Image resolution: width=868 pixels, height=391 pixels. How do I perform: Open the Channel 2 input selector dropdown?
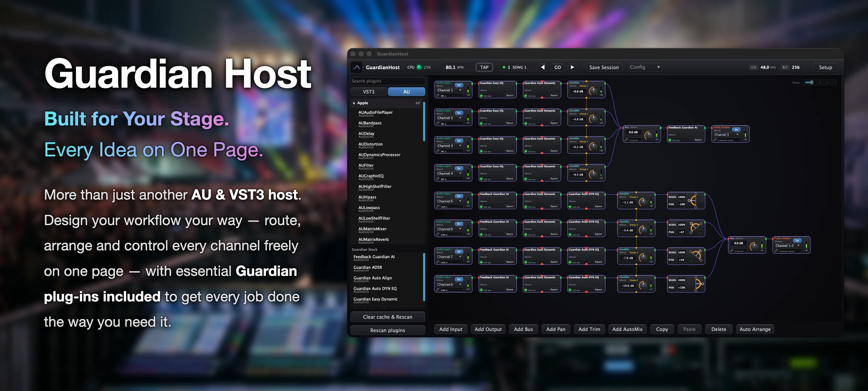pos(450,118)
